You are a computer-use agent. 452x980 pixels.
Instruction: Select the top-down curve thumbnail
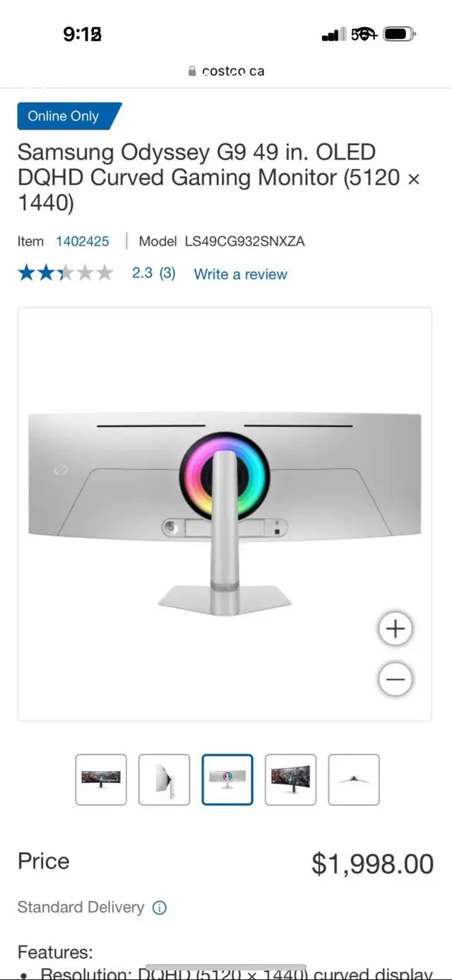(x=354, y=779)
